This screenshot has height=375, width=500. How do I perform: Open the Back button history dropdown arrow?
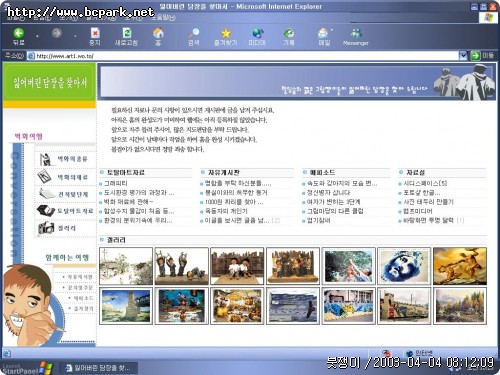[x=37, y=36]
